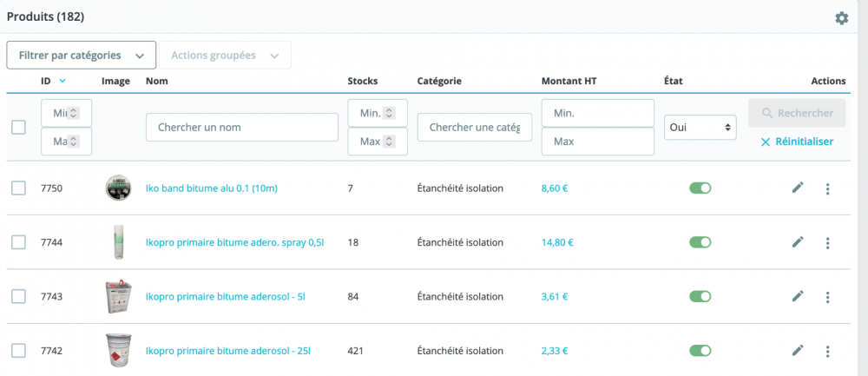Image resolution: width=868 pixels, height=376 pixels.
Task: Open the Actions groupées dropdown
Action: tap(225, 55)
